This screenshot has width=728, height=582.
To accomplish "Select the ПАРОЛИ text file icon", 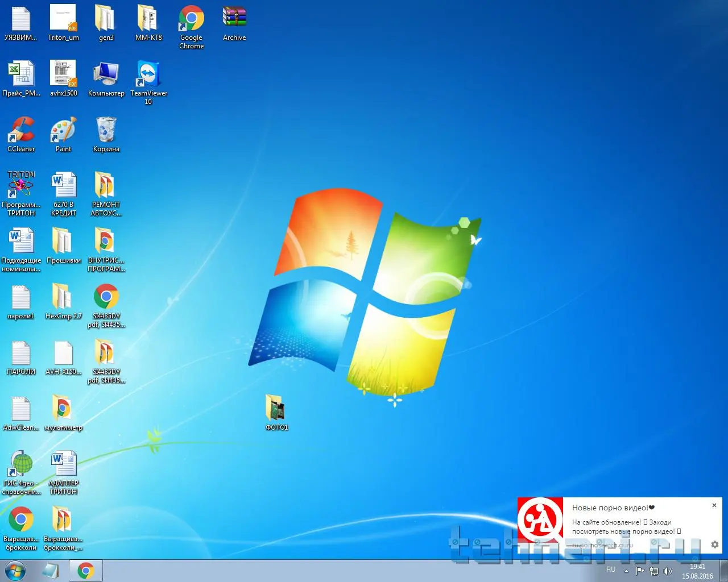I will point(21,357).
